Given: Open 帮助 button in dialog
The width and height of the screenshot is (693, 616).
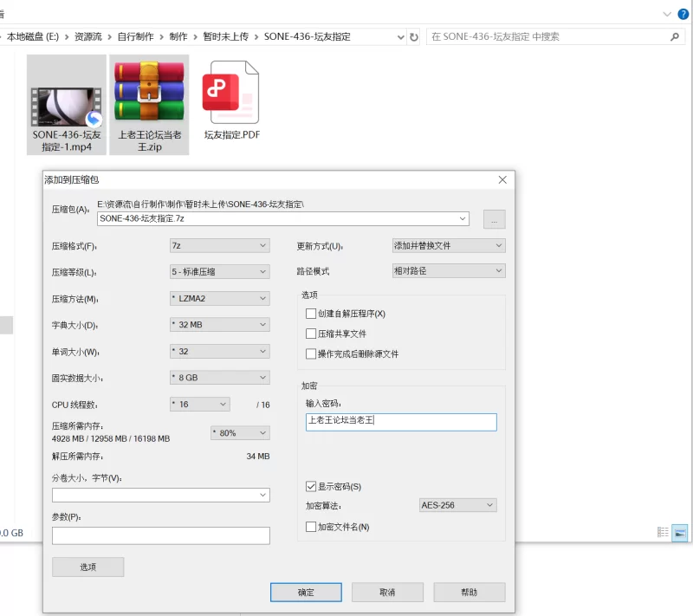Looking at the screenshot, I should click(x=469, y=592).
